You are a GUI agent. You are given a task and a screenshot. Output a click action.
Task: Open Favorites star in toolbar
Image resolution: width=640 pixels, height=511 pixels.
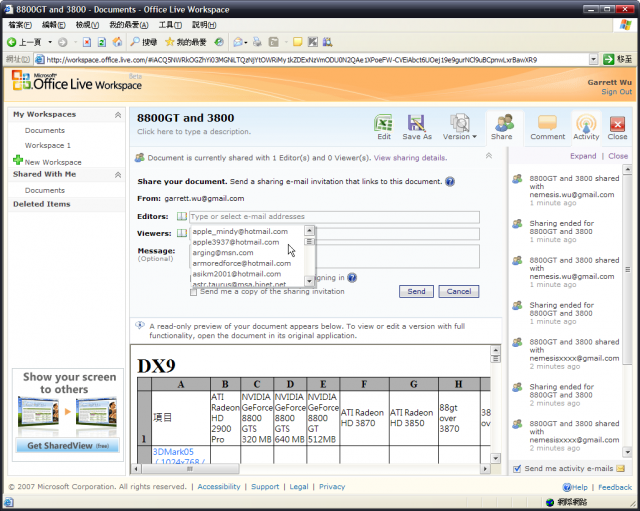point(169,42)
